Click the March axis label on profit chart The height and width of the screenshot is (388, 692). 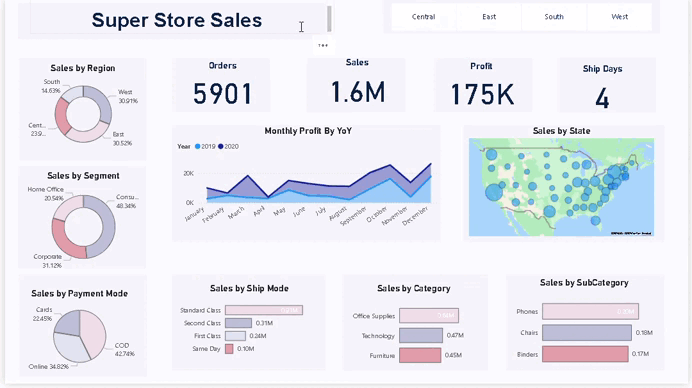tap(237, 213)
